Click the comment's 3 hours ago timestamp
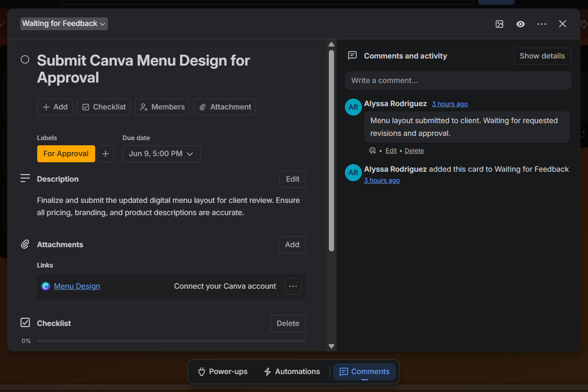This screenshot has height=392, width=588. click(450, 104)
